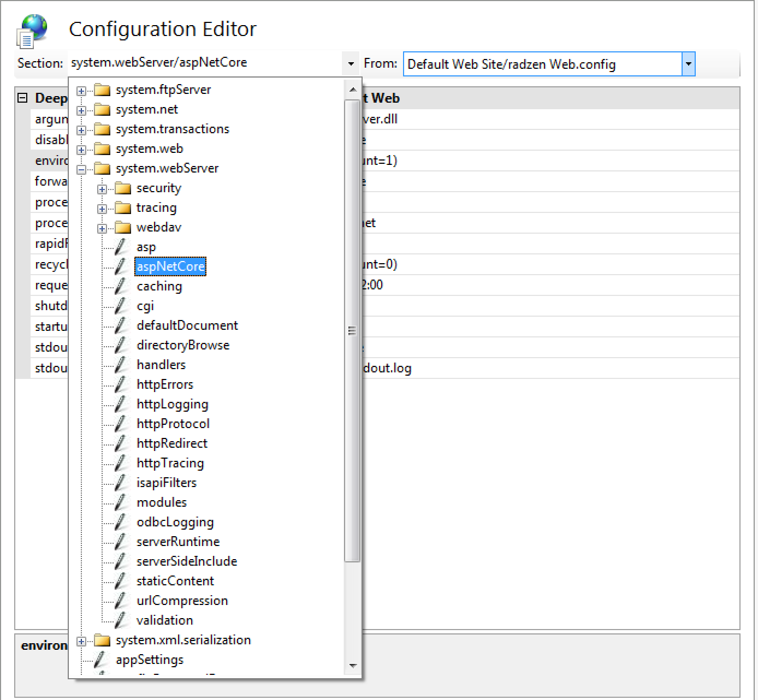The width and height of the screenshot is (758, 700).
Task: Expand the system.web node
Action: [81, 150]
